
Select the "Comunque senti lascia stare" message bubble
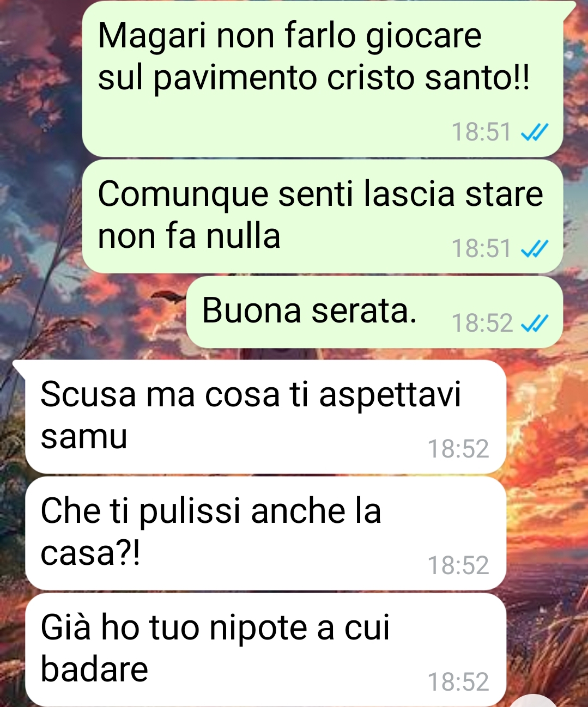323,216
